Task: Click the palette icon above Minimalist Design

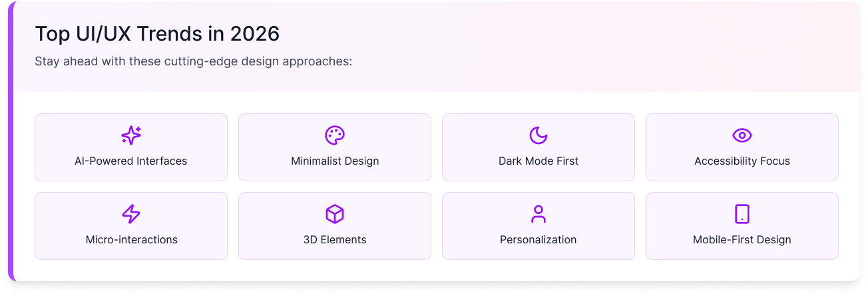Action: click(x=335, y=135)
